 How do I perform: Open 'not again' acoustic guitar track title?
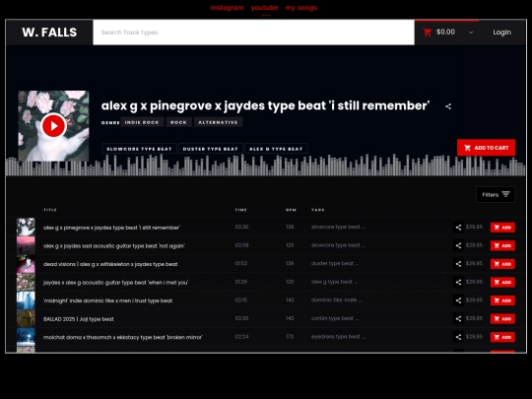click(x=114, y=246)
